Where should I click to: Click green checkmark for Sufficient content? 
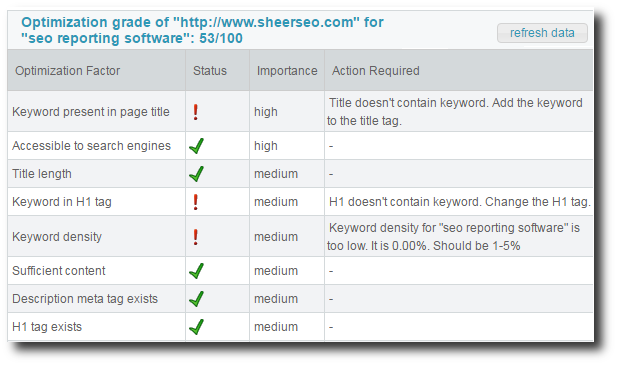click(196, 271)
